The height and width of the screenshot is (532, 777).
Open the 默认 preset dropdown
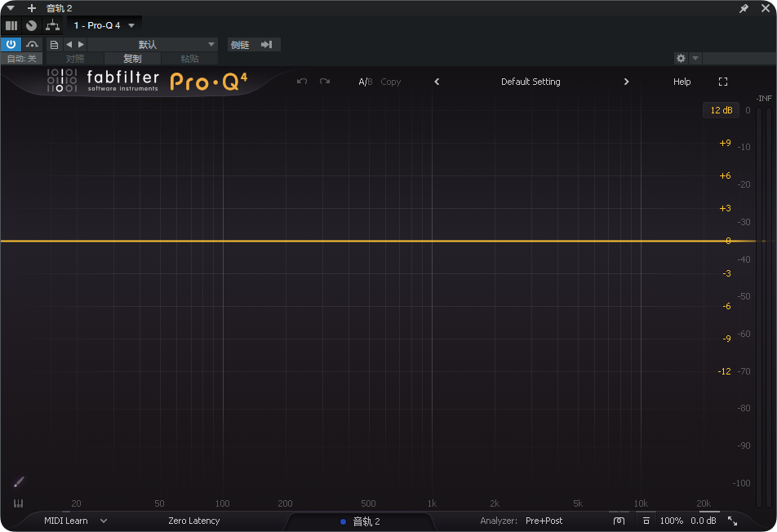[x=153, y=45]
